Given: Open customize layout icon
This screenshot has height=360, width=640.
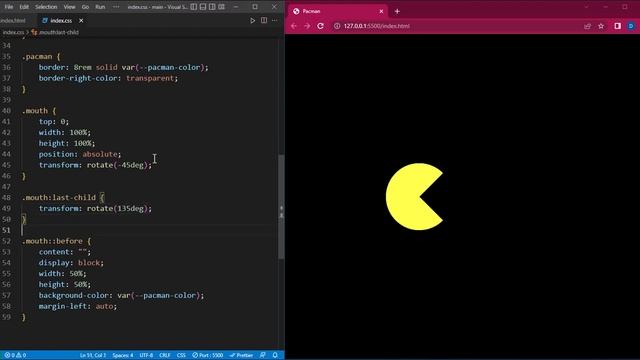Looking at the screenshot, I should tap(222, 7).
